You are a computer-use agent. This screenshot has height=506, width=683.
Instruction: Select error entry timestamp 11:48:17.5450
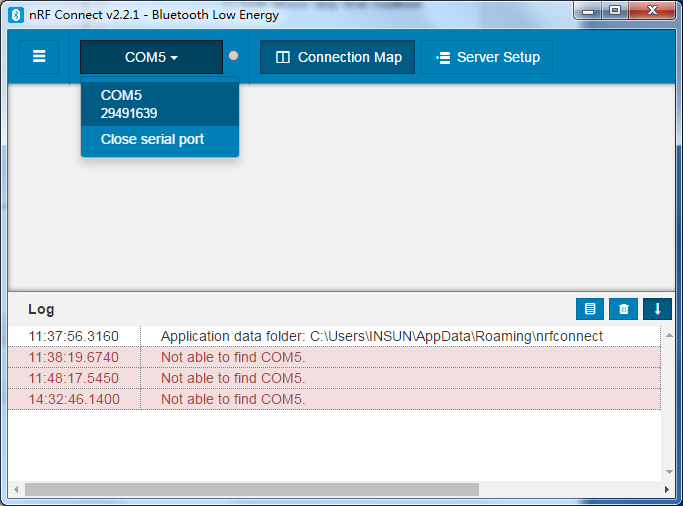(73, 378)
